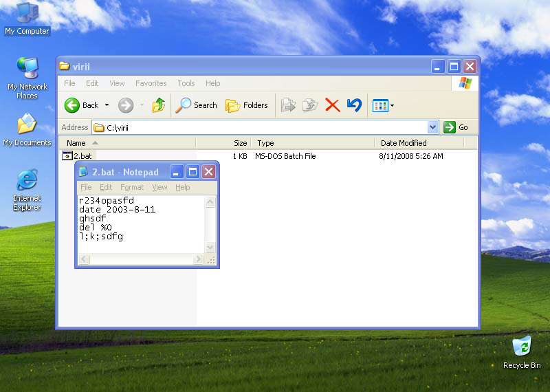Screen dimensions: 550x392
Task: Toggle the Folders pane button
Action: [x=247, y=105]
